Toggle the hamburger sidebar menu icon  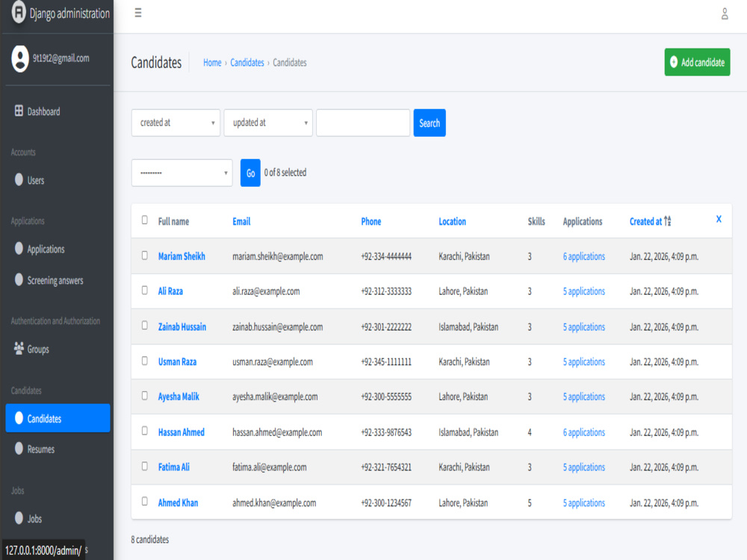tap(138, 13)
